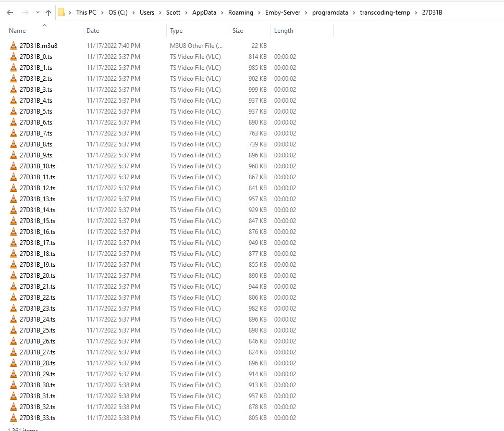
Task: Navigate to Scott via the breadcrumb
Action: coord(173,11)
